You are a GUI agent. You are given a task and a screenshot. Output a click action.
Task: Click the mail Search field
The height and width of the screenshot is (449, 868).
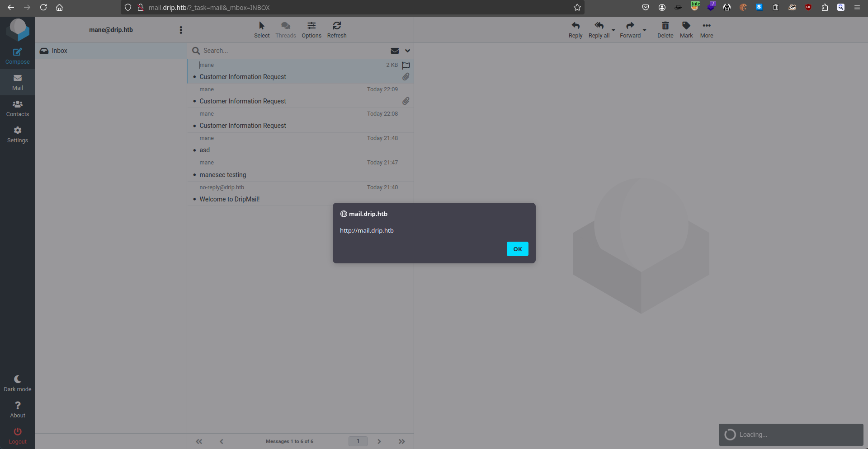tap(289, 51)
